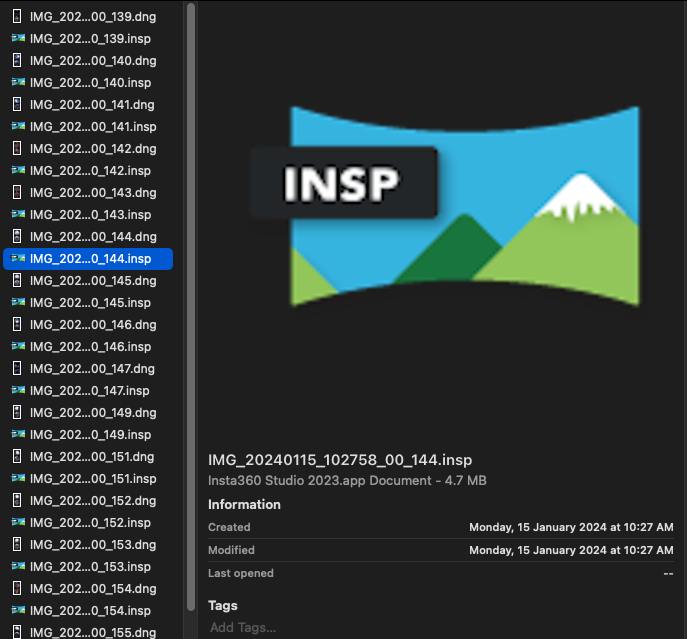Click the panorama icon of selected IMG_202...0_144.insp

(18, 258)
